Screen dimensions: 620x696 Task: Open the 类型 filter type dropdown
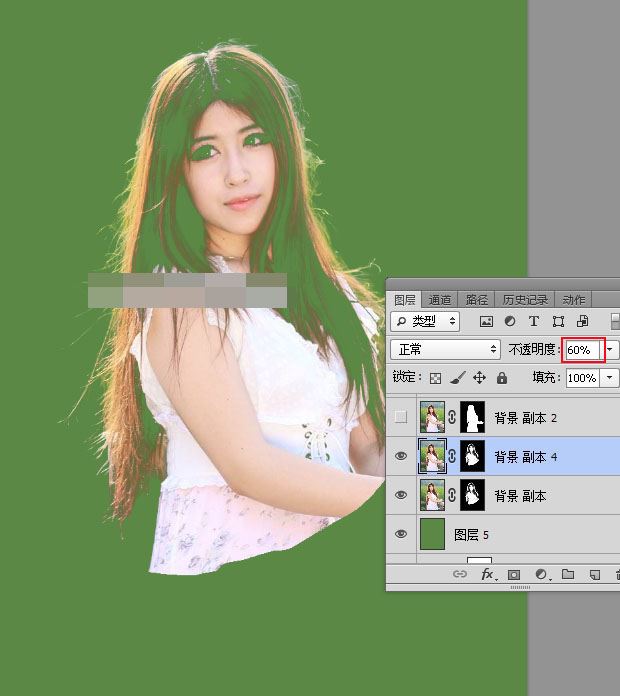pyautogui.click(x=425, y=321)
